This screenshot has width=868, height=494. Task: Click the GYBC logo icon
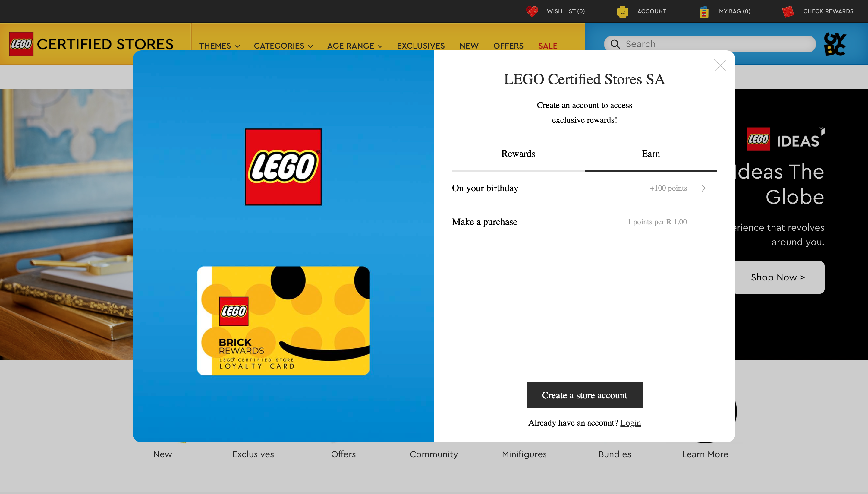click(x=835, y=44)
